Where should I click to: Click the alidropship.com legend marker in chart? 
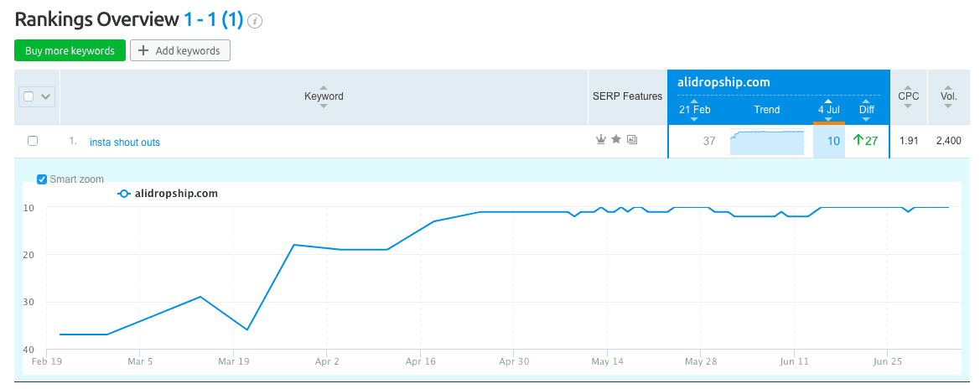[x=124, y=194]
